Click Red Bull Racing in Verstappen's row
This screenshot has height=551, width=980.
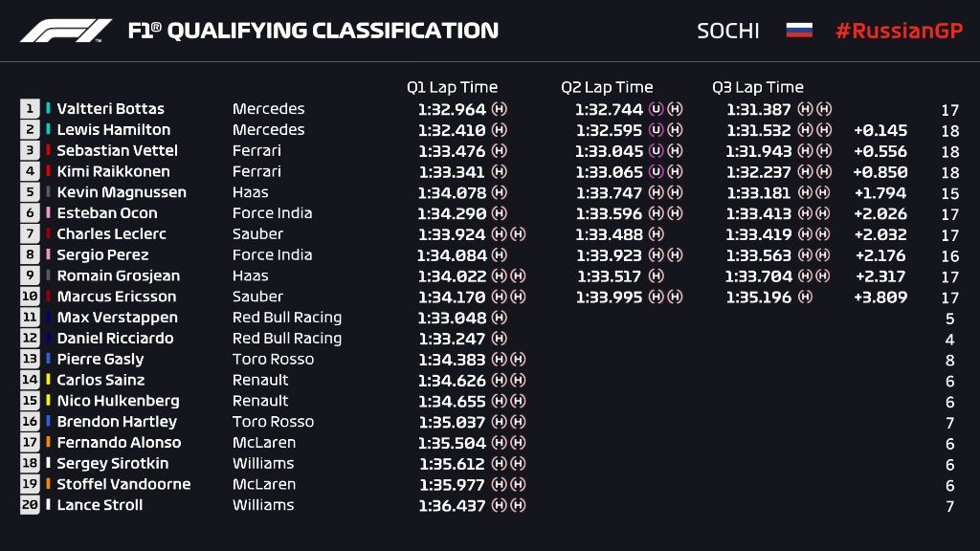(x=286, y=318)
